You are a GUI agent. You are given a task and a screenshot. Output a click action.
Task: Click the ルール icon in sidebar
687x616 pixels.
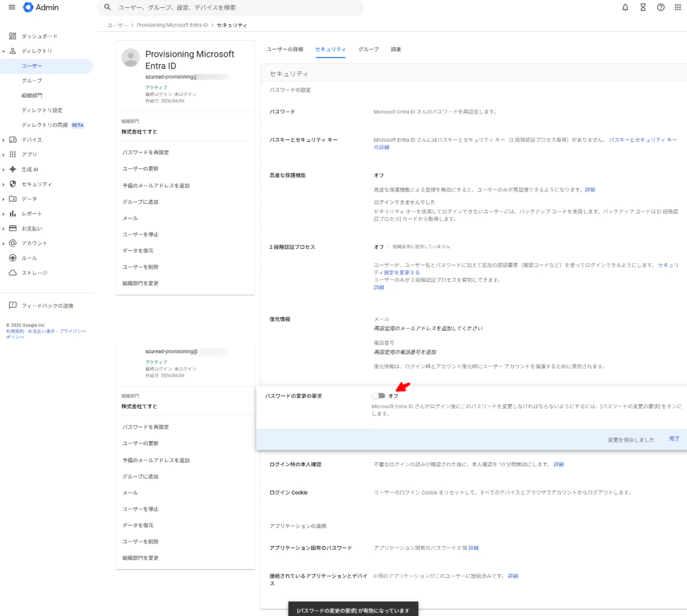pos(13,258)
